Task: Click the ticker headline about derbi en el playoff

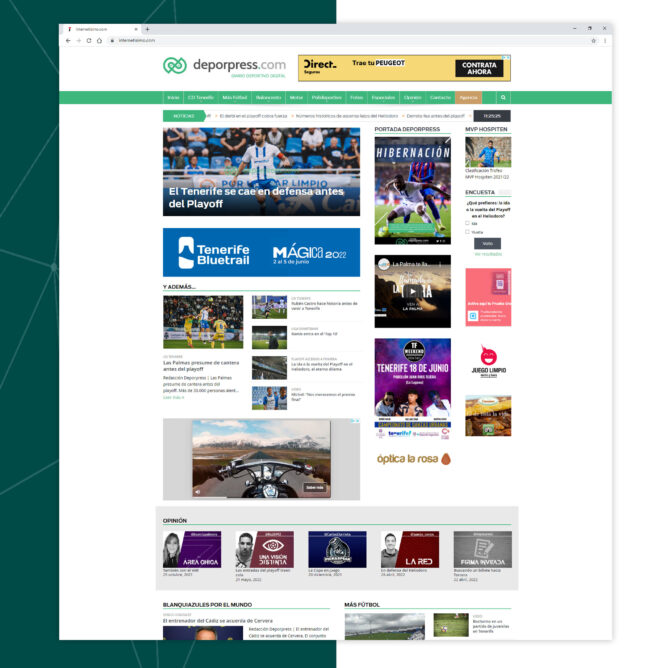Action: coord(253,116)
